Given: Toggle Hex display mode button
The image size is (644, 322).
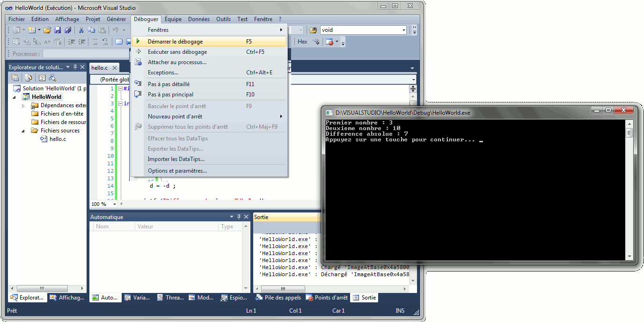Looking at the screenshot, I should coord(302,42).
